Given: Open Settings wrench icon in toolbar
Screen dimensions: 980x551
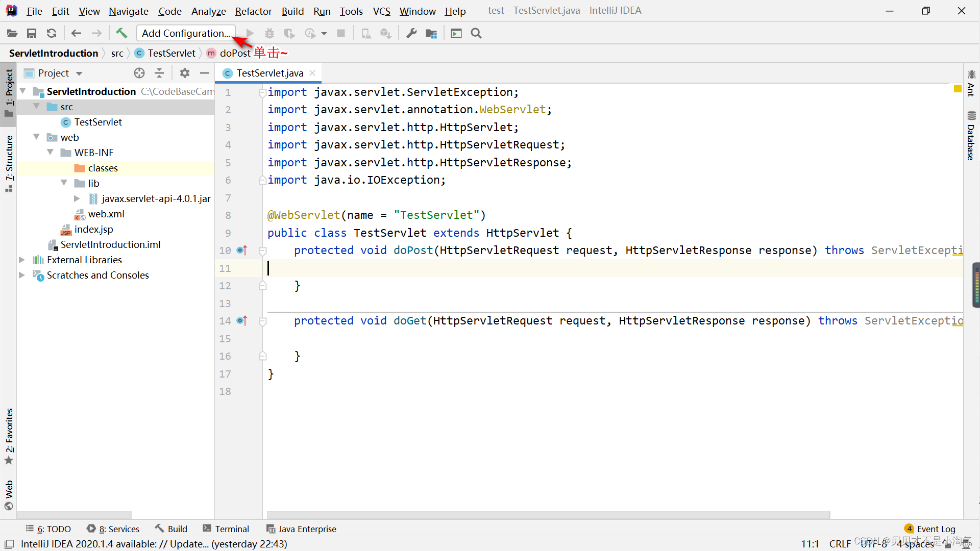Looking at the screenshot, I should point(411,33).
